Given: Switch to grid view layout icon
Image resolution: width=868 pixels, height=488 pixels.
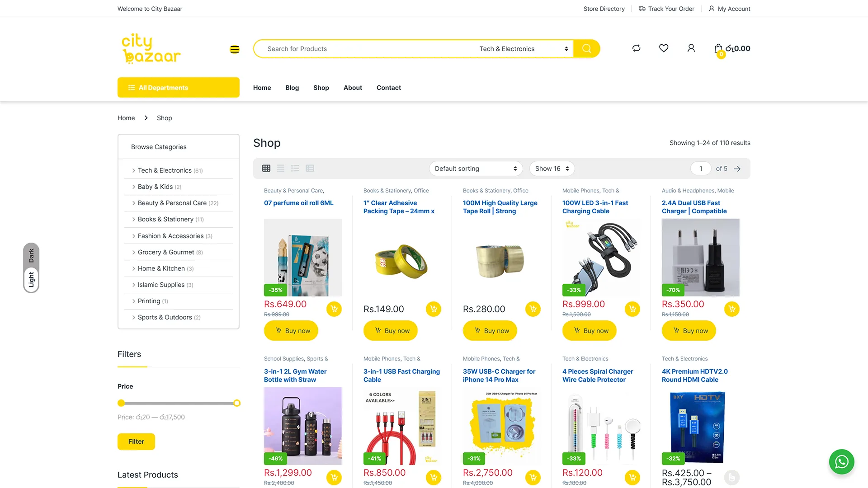Looking at the screenshot, I should point(266,169).
